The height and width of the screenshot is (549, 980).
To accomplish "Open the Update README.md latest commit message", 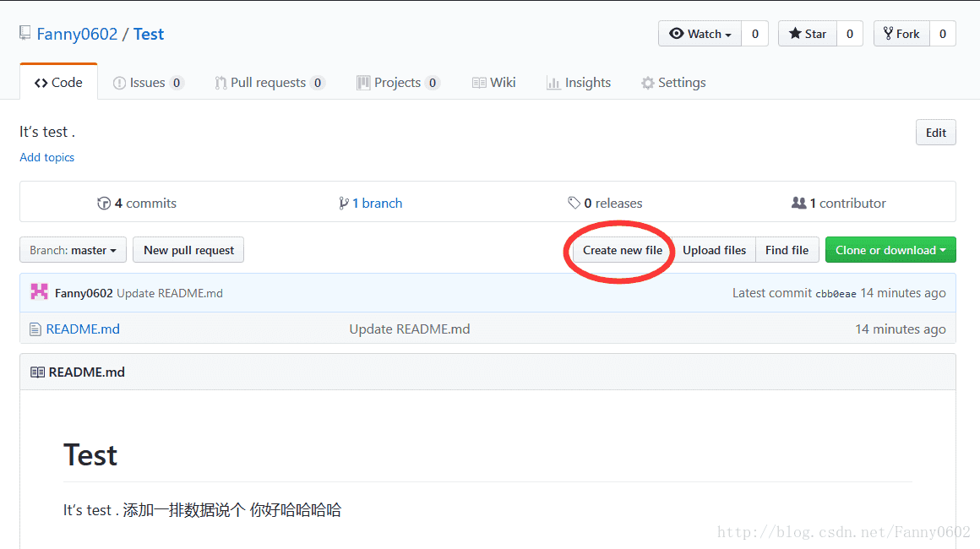I will (169, 293).
